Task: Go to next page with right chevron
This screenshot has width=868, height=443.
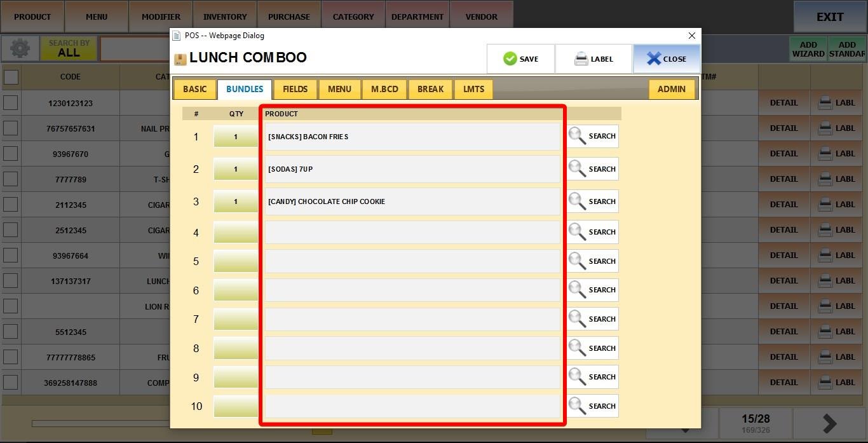Action: [829, 423]
